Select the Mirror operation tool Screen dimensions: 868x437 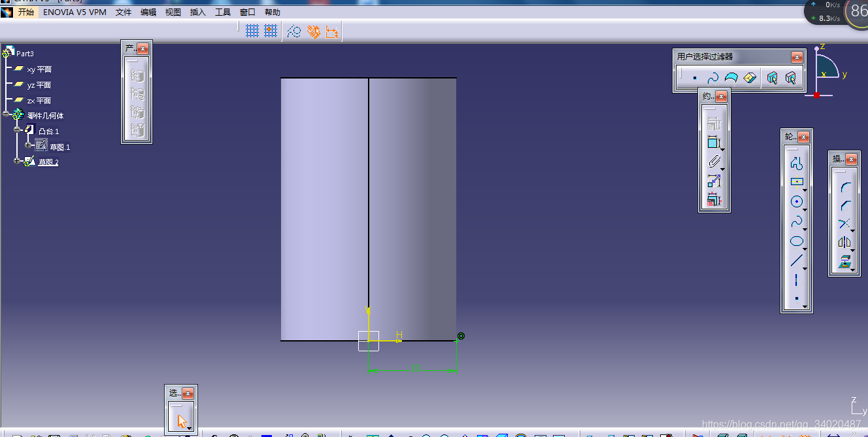click(x=844, y=242)
